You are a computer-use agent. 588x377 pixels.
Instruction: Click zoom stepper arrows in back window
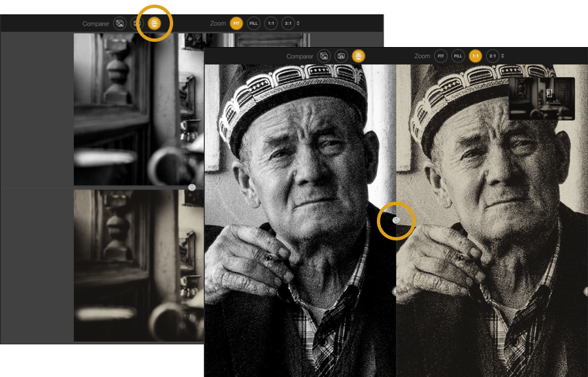click(x=298, y=24)
